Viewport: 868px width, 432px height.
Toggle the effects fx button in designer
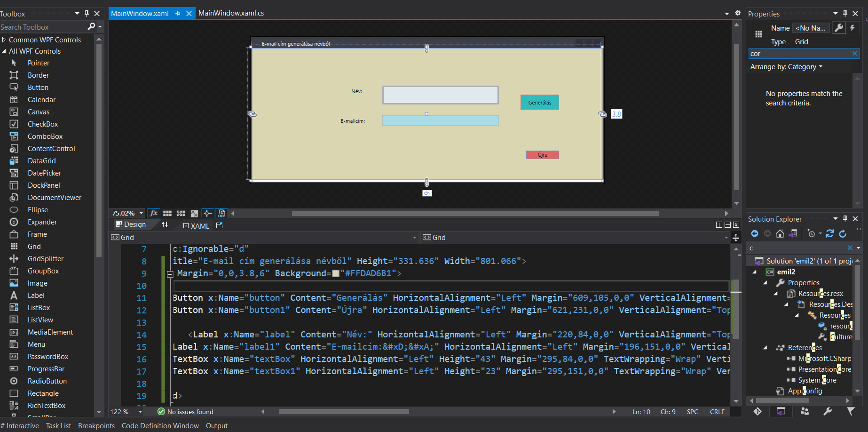(153, 213)
